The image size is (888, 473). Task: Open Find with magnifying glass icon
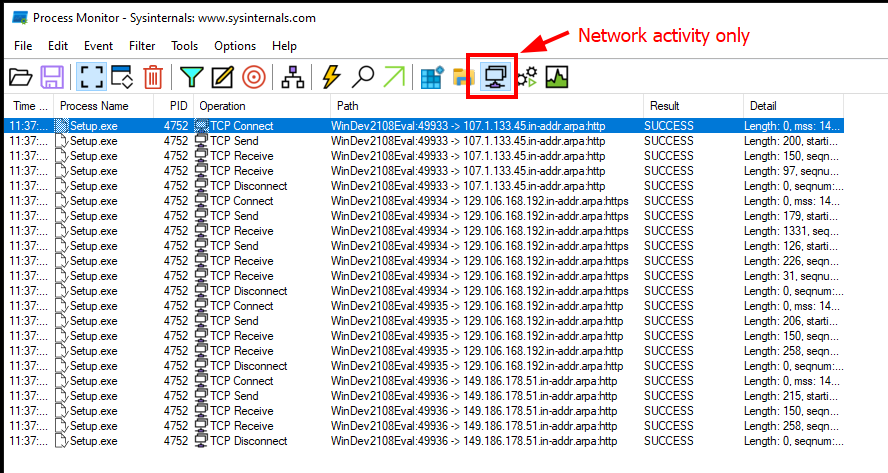tap(362, 77)
